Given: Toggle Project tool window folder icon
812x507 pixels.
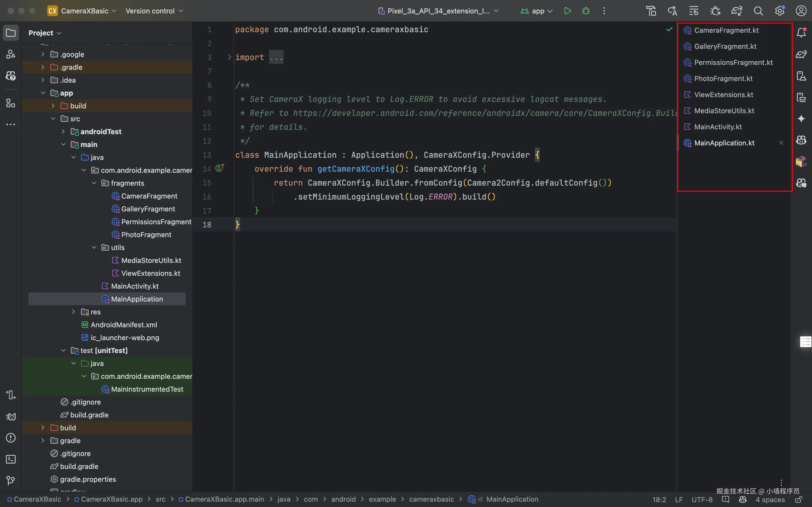Looking at the screenshot, I should pyautogui.click(x=11, y=33).
